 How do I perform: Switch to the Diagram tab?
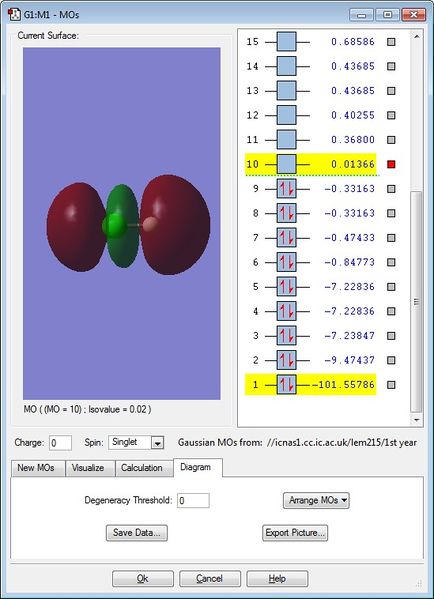point(198,468)
